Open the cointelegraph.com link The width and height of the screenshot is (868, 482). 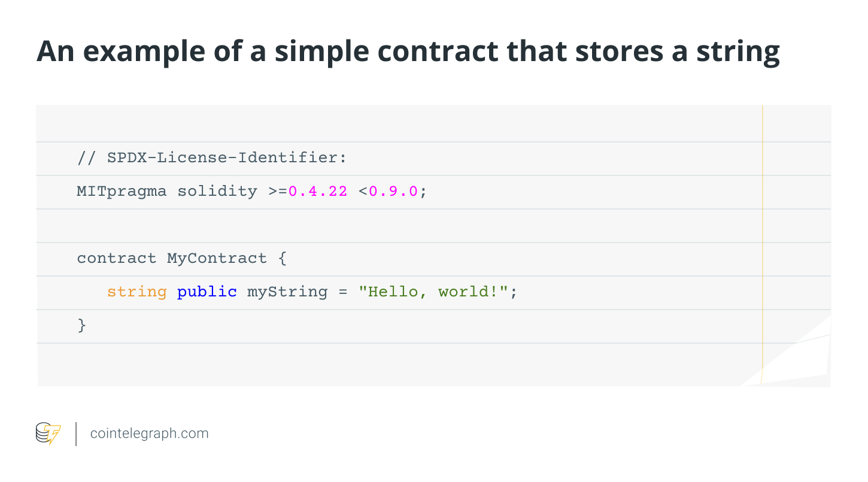(149, 434)
